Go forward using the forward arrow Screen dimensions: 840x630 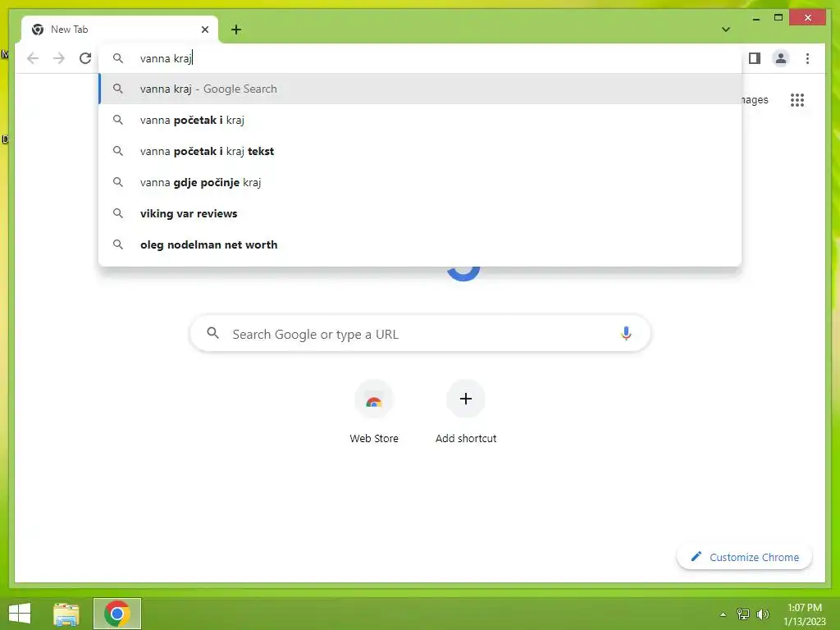coord(59,58)
